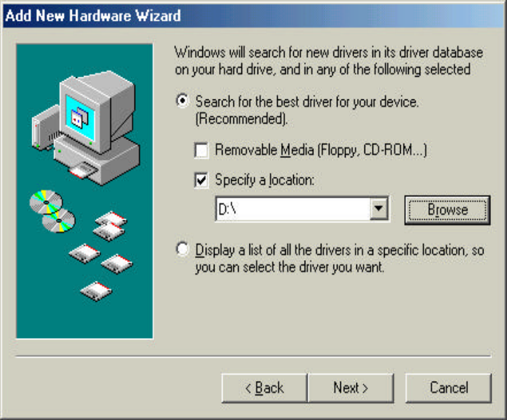
Task: Select Display a list of all drivers option
Action: click(183, 249)
